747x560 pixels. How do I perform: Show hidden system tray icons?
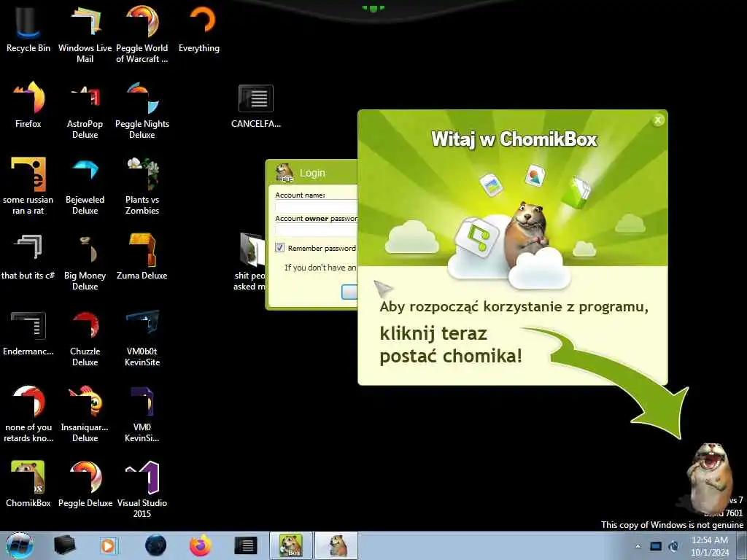pyautogui.click(x=638, y=546)
